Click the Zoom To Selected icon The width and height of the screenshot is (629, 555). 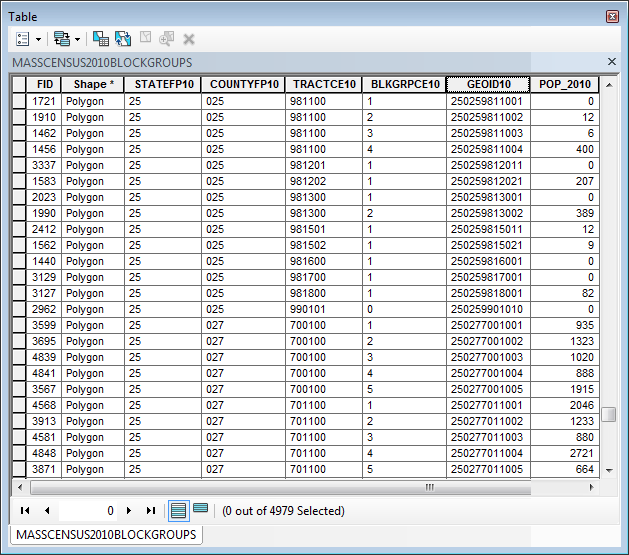pos(166,38)
